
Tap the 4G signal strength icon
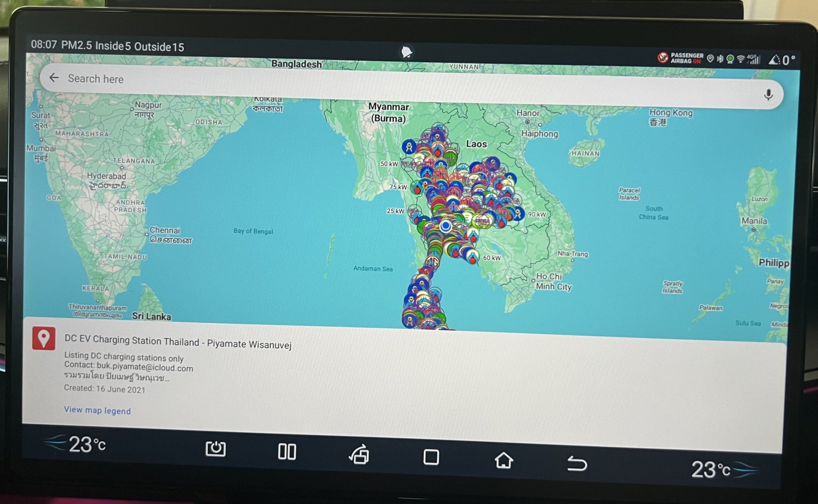753,59
